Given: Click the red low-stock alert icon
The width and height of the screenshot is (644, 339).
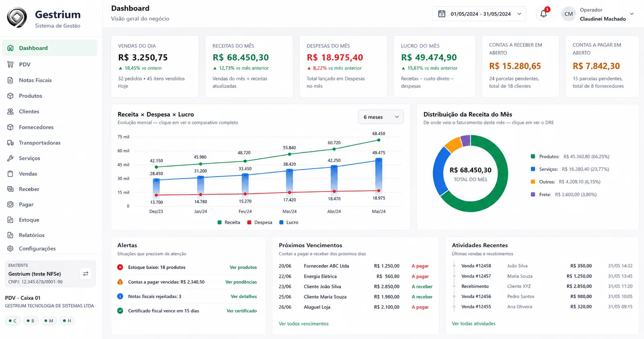Looking at the screenshot, I should [120, 267].
